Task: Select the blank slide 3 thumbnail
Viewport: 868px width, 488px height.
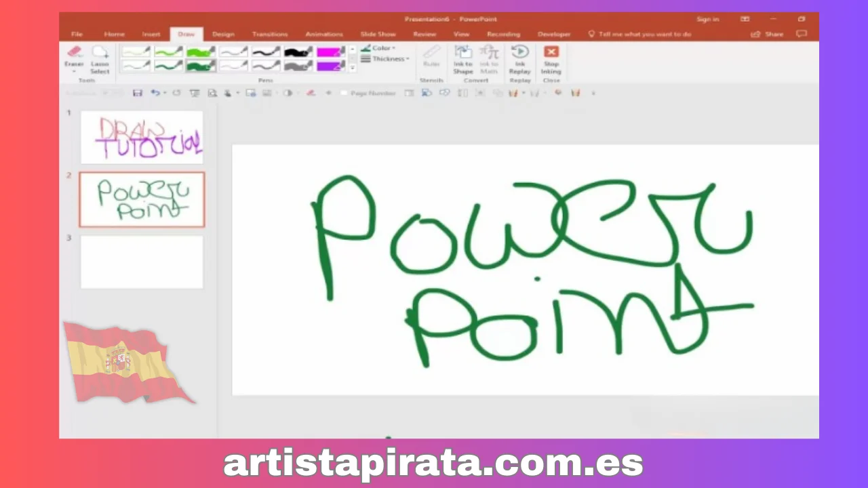Action: click(142, 262)
